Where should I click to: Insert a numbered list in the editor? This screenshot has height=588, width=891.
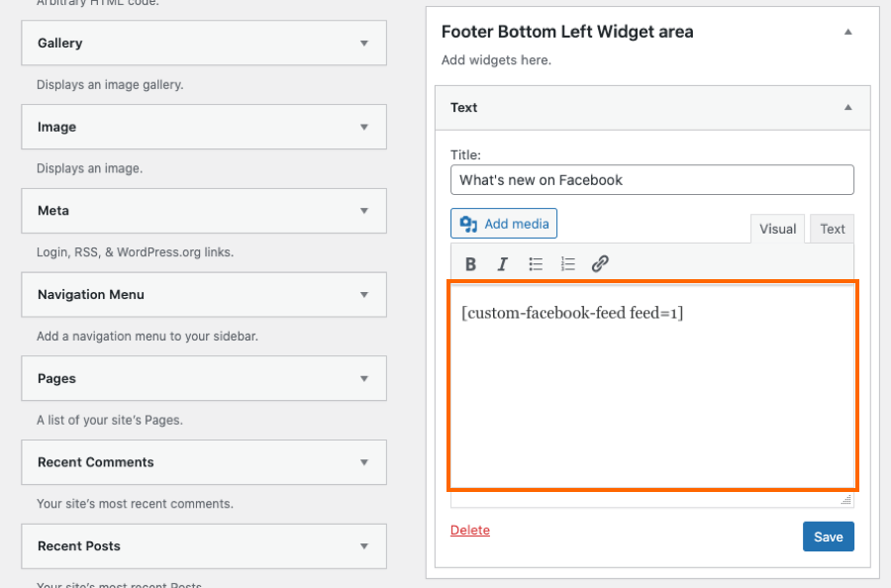click(x=567, y=264)
